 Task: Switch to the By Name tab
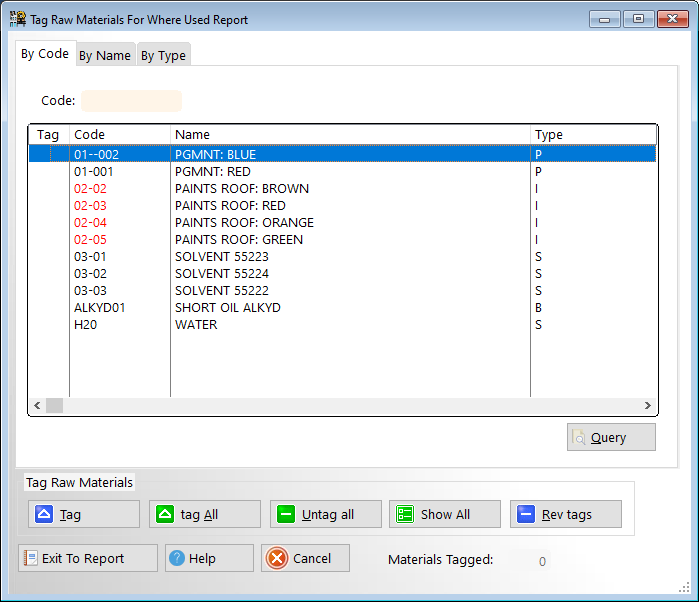coord(105,56)
